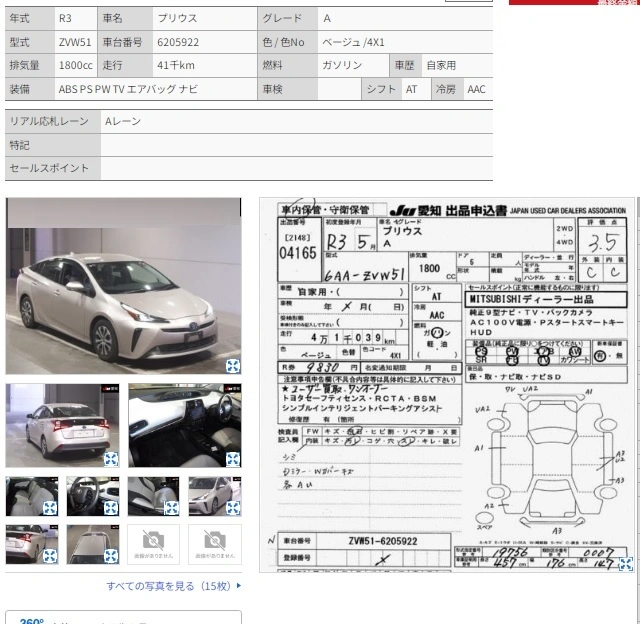Click the 装備 label
Image resolution: width=640 pixels, height=624 pixels.
click(x=19, y=89)
